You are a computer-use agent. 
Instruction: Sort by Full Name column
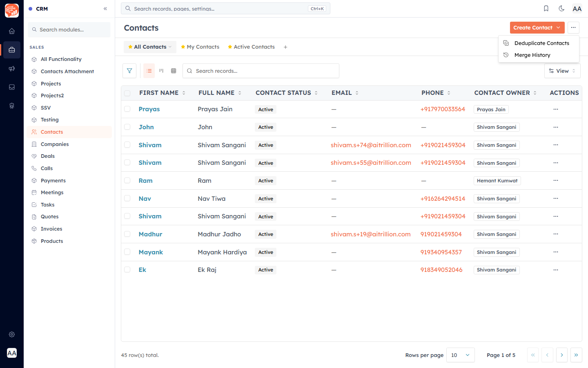[x=220, y=93]
